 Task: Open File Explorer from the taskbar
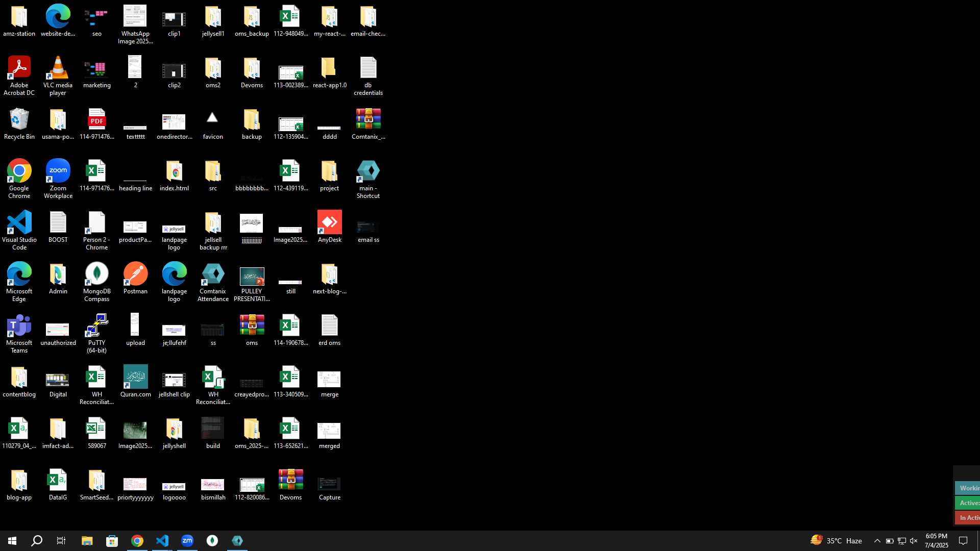click(87, 541)
